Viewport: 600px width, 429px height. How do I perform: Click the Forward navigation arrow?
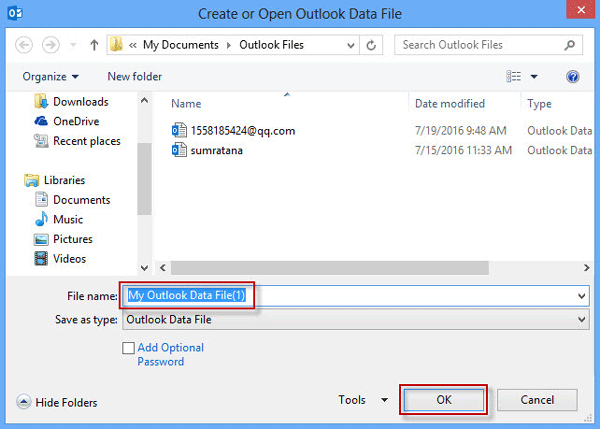coord(51,45)
